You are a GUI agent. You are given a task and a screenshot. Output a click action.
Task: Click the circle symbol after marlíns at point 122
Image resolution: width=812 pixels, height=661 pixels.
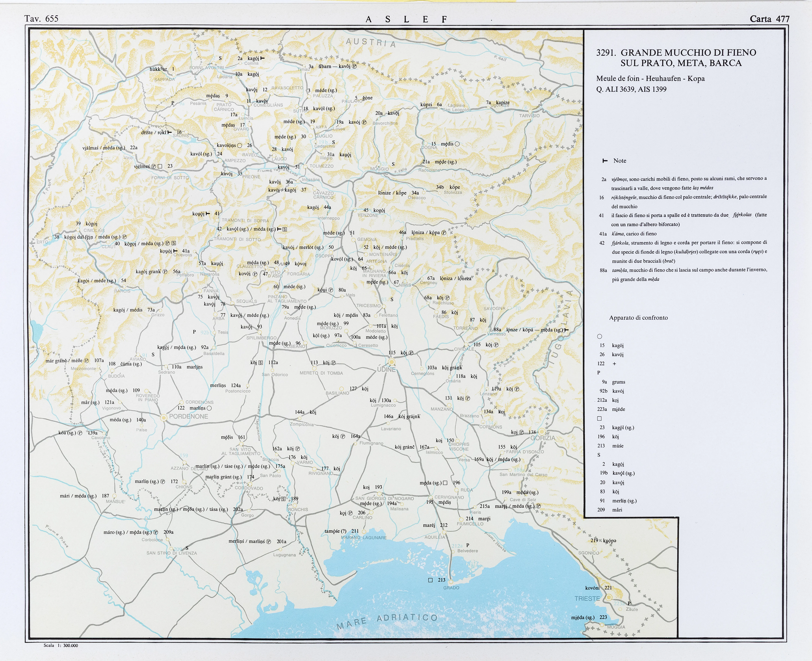[x=209, y=408]
